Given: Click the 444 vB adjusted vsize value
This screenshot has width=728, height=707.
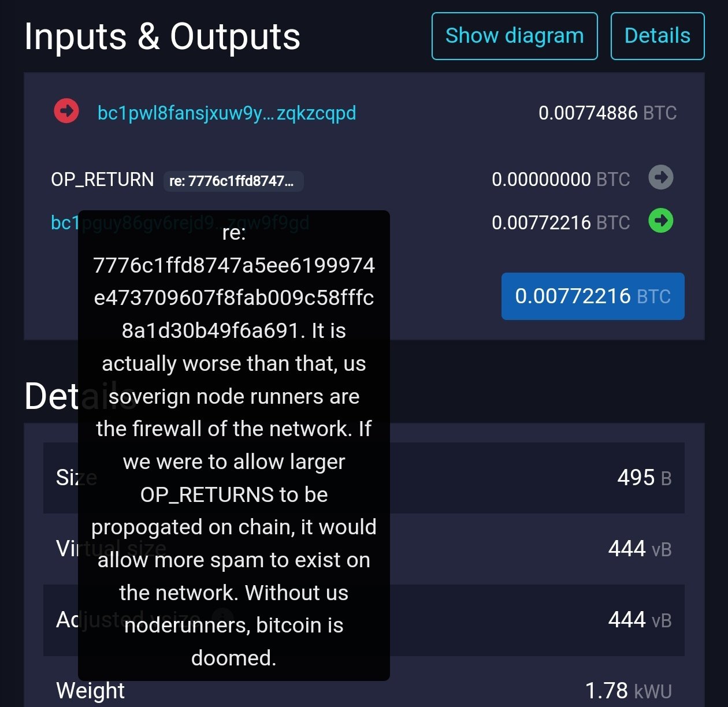Looking at the screenshot, I should tap(640, 620).
